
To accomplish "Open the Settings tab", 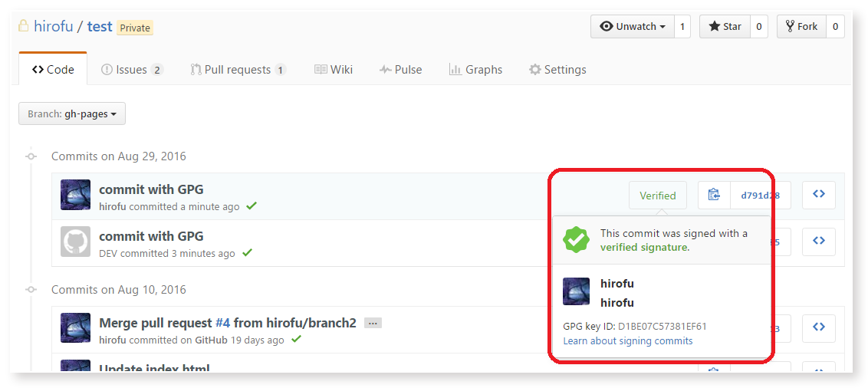I will coord(557,70).
